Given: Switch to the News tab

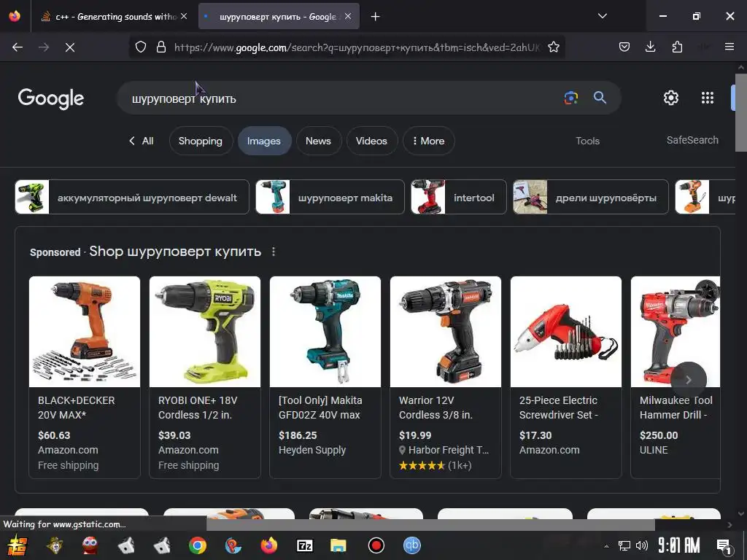Looking at the screenshot, I should tap(318, 141).
